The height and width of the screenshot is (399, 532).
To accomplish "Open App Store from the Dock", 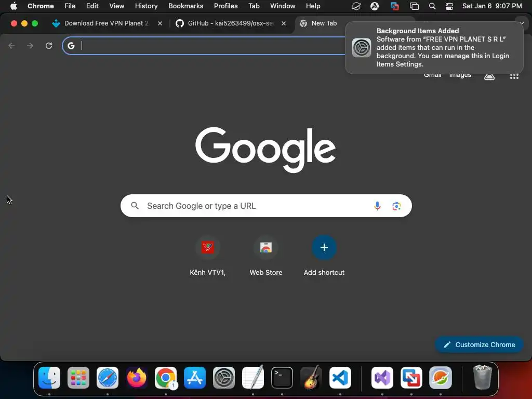I will 195,378.
